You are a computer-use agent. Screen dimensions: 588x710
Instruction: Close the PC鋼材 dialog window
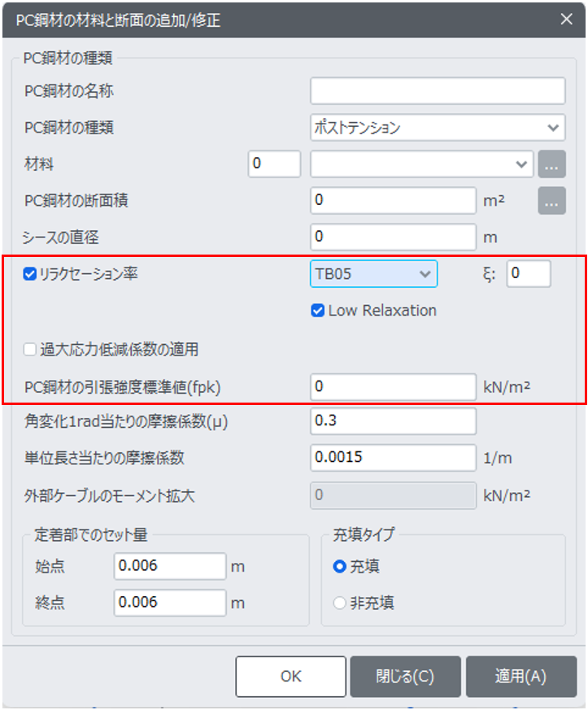566,19
